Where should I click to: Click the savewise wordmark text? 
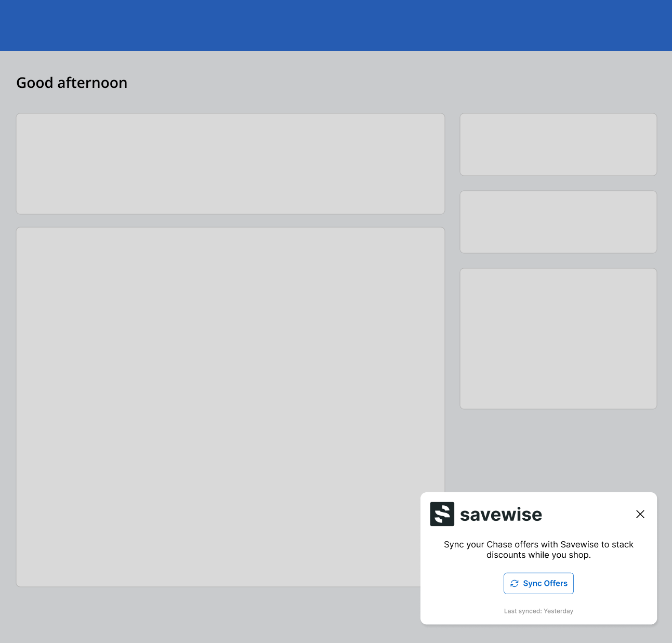point(500,515)
